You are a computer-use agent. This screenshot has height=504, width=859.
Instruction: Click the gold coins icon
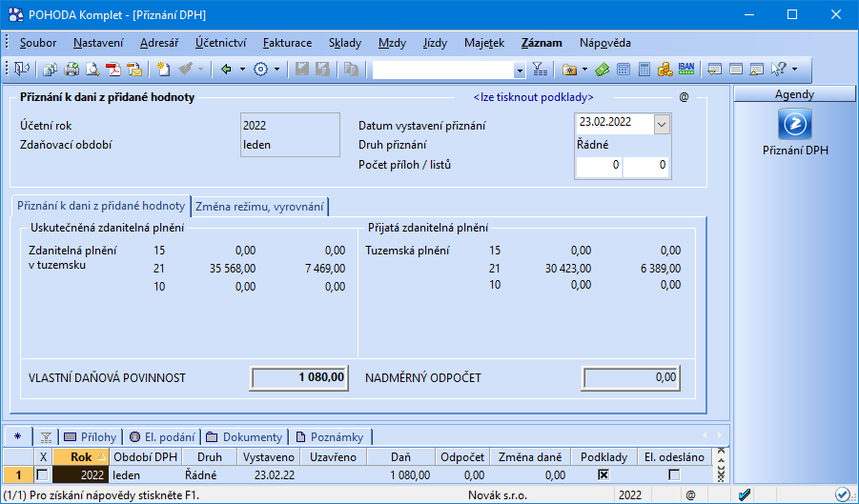click(x=665, y=70)
